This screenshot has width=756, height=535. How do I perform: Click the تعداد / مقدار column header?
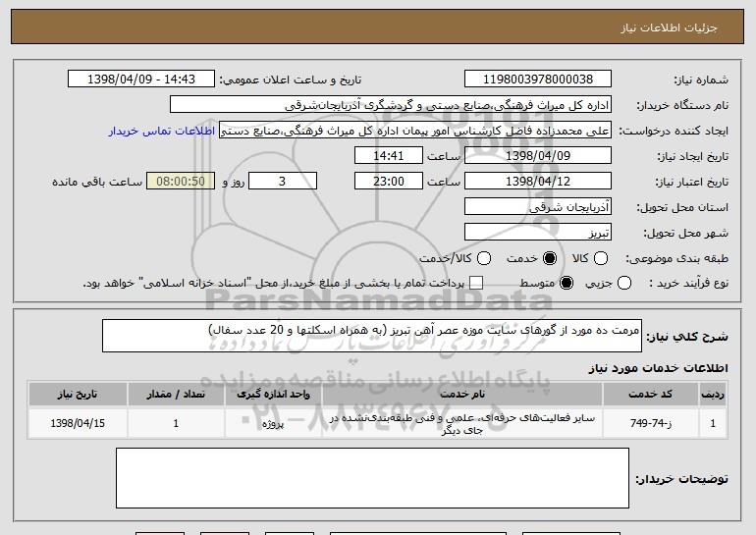point(176,395)
